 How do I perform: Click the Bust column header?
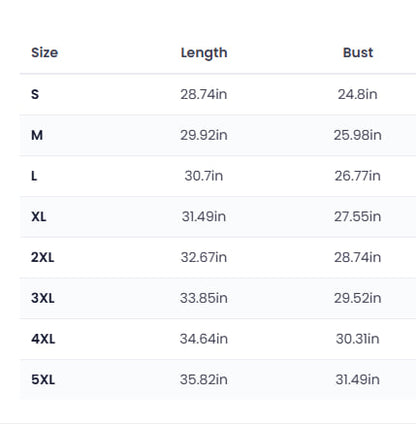(358, 53)
